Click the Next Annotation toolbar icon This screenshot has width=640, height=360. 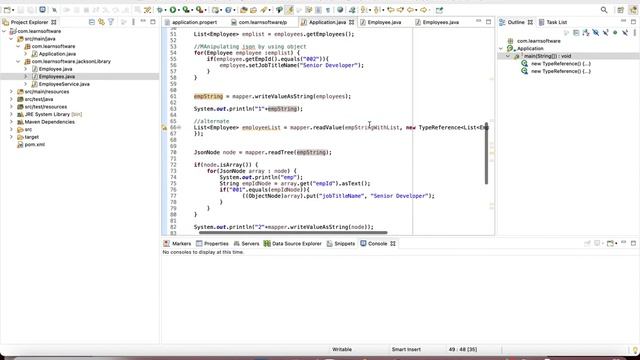364,10
